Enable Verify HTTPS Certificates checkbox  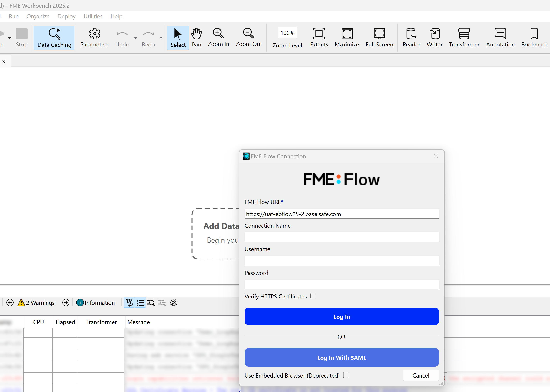coord(313,296)
